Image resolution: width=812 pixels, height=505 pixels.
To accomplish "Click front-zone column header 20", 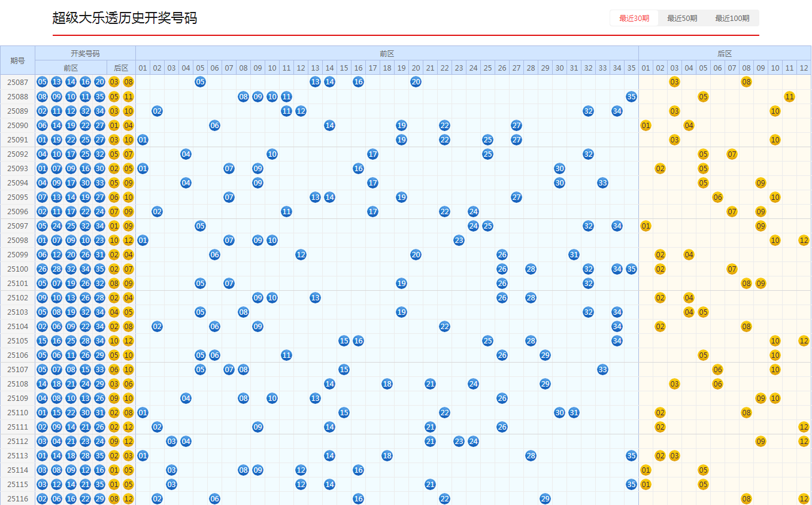I will [x=416, y=68].
